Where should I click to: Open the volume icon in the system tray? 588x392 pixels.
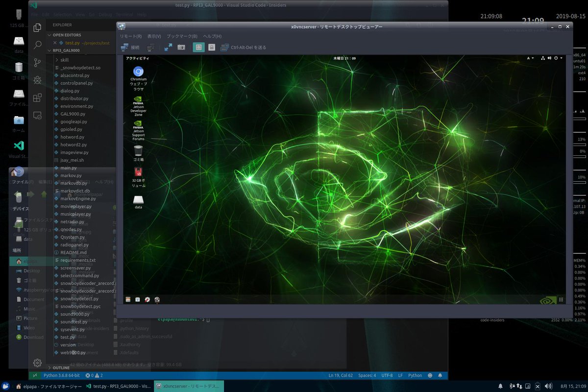click(x=548, y=387)
